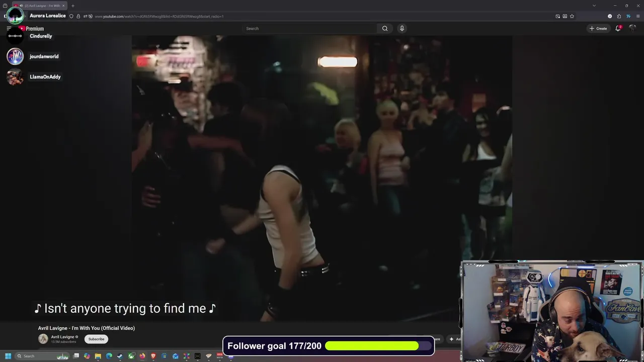Image resolution: width=644 pixels, height=362 pixels.
Task: Open the YouTube account avatar menu
Action: [x=633, y=29]
